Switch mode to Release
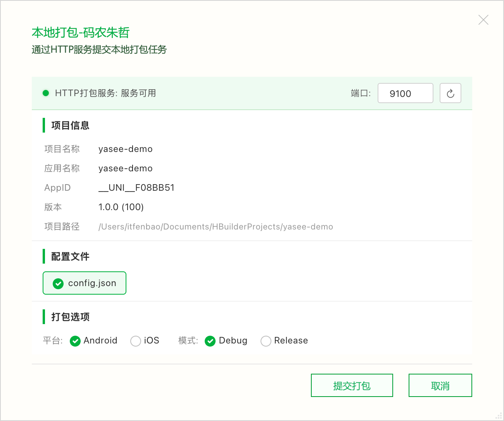 click(266, 341)
